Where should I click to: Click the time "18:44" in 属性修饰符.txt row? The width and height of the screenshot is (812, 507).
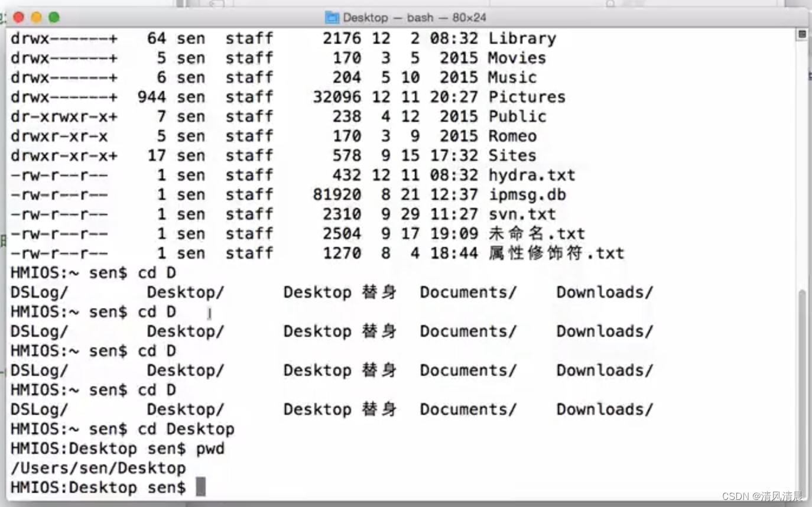454,253
